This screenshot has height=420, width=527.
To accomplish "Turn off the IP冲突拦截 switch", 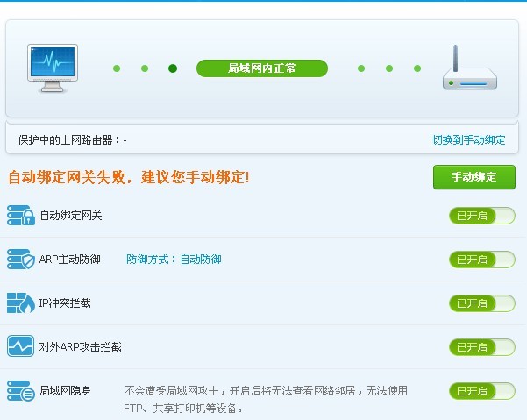I will 481,303.
